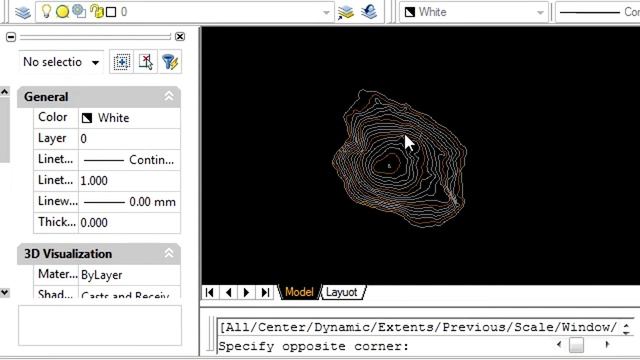The width and height of the screenshot is (640, 360).
Task: Collapse properties palette with minus button
Action: 11,37
